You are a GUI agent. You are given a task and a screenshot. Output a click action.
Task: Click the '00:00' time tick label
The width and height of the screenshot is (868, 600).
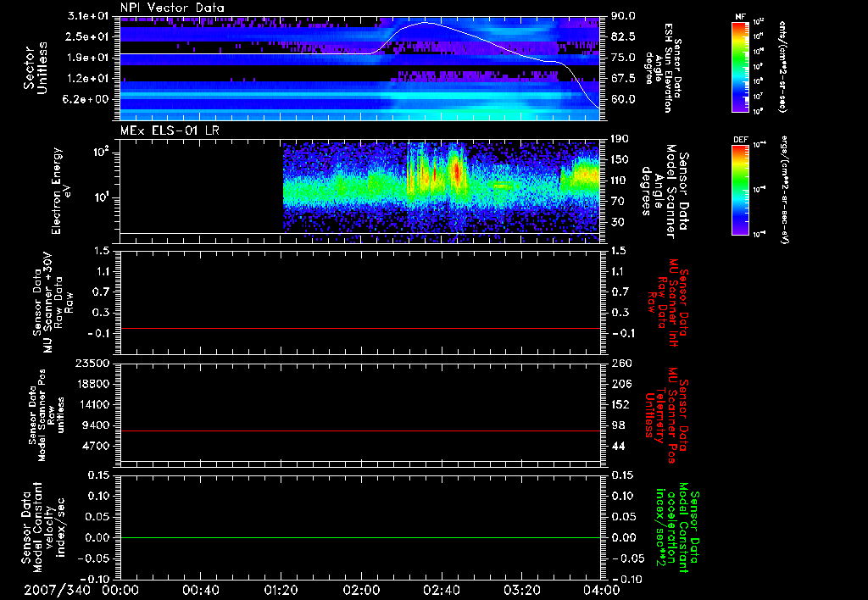(x=120, y=590)
